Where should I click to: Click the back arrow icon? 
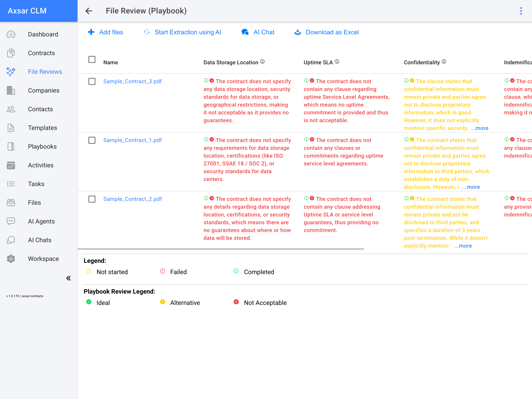[x=89, y=11]
